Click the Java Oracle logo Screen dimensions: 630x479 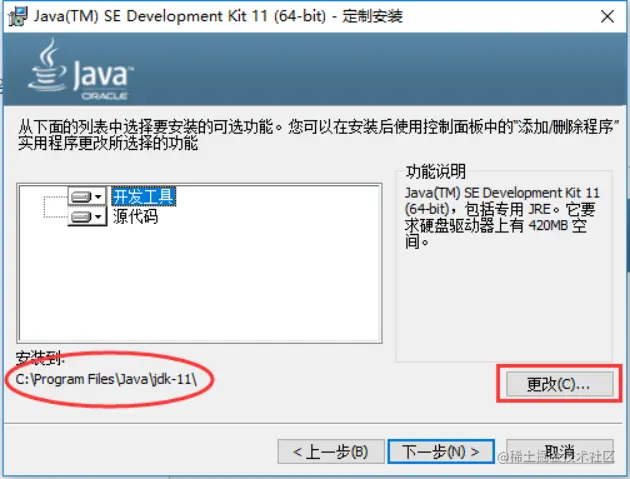click(80, 70)
